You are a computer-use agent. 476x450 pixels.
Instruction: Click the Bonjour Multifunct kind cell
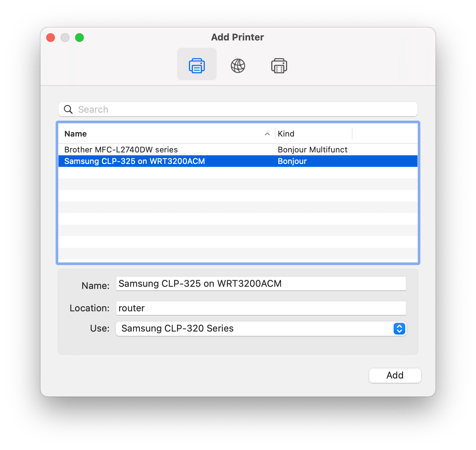[x=312, y=150]
